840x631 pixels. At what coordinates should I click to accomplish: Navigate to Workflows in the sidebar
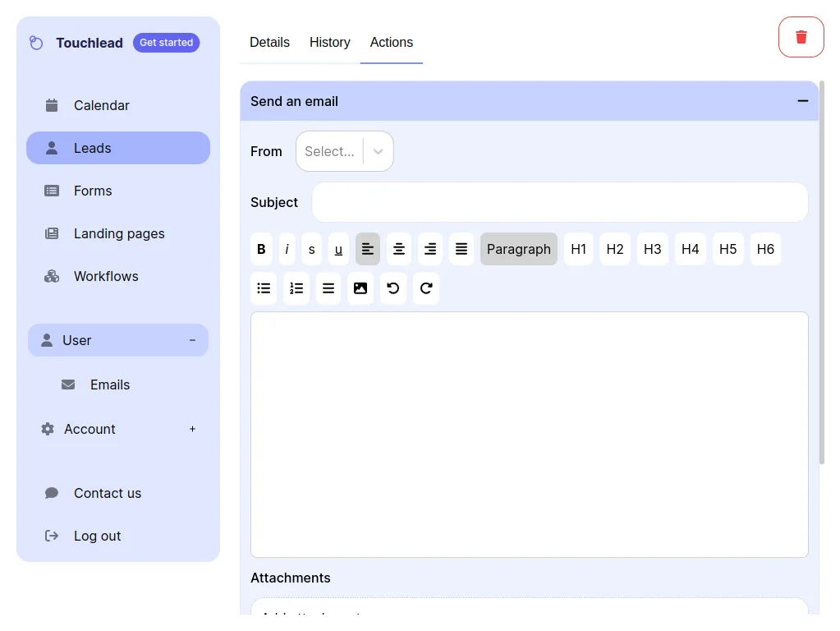[x=106, y=276]
